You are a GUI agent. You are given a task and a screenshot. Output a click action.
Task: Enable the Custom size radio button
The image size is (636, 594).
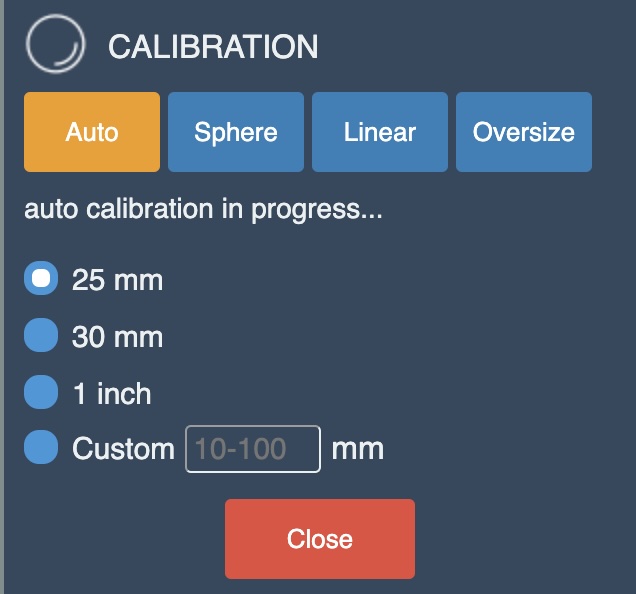click(x=41, y=448)
